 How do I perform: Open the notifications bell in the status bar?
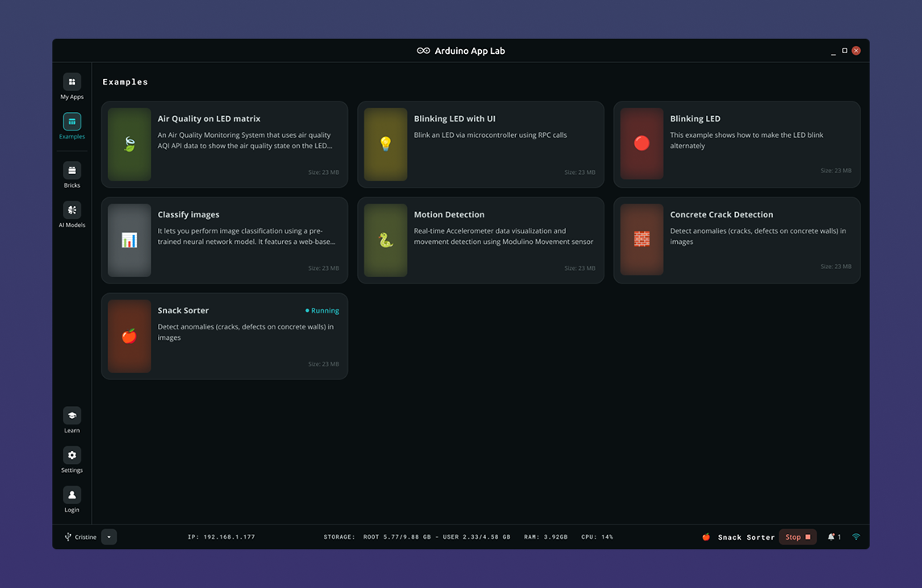tap(832, 537)
